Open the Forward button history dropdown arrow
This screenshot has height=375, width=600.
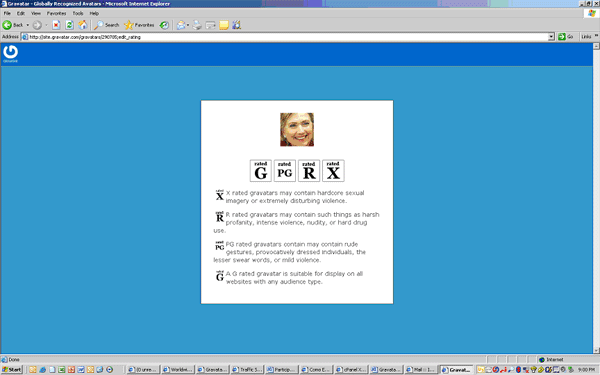[46, 25]
